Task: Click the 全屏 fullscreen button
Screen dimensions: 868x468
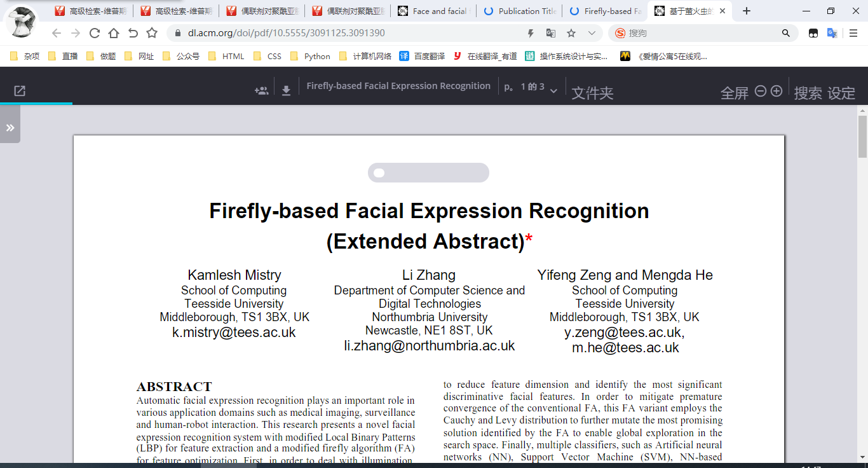Action: [734, 93]
